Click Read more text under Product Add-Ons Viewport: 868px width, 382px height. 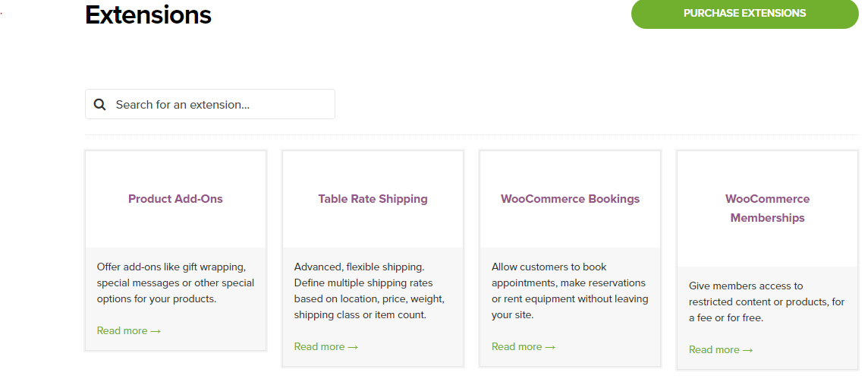122,330
